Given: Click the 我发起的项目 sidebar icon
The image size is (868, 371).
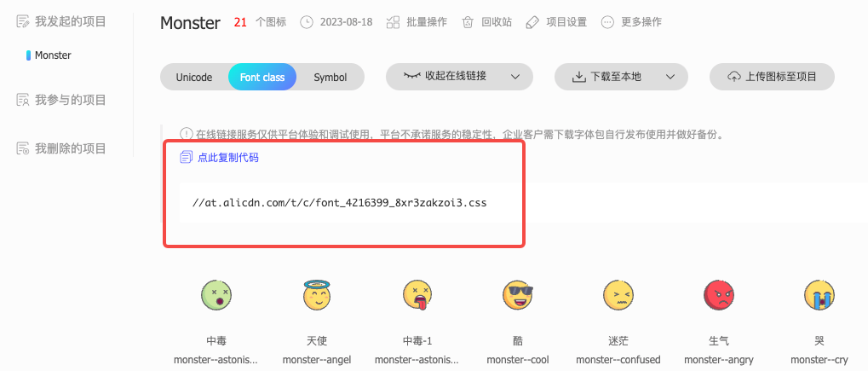Looking at the screenshot, I should 23,21.
